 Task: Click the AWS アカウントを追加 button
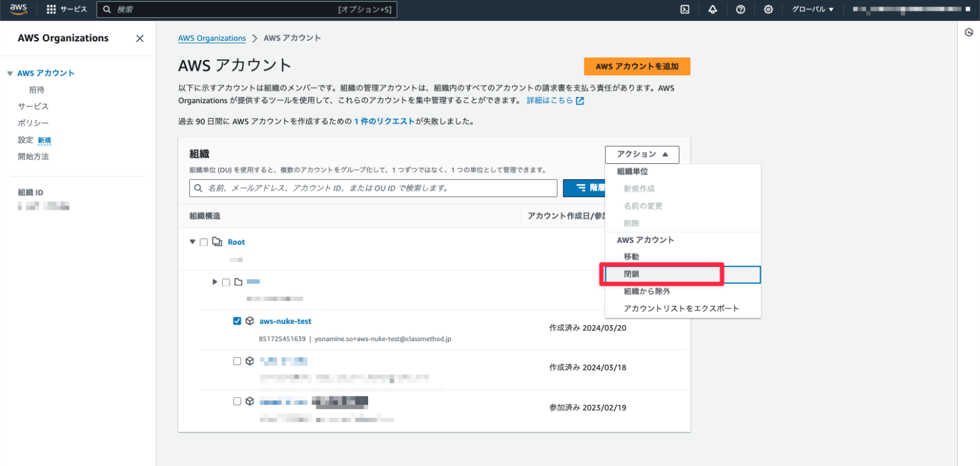[636, 66]
